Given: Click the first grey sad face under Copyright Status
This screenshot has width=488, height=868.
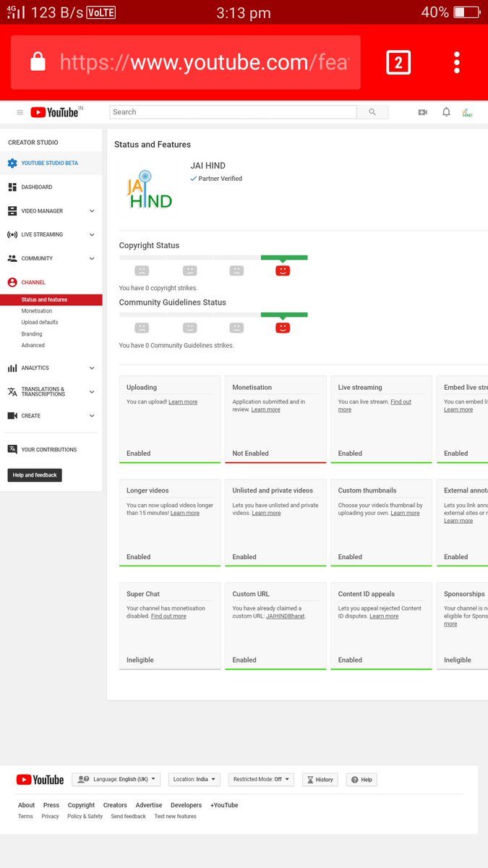Looking at the screenshot, I should tap(142, 271).
